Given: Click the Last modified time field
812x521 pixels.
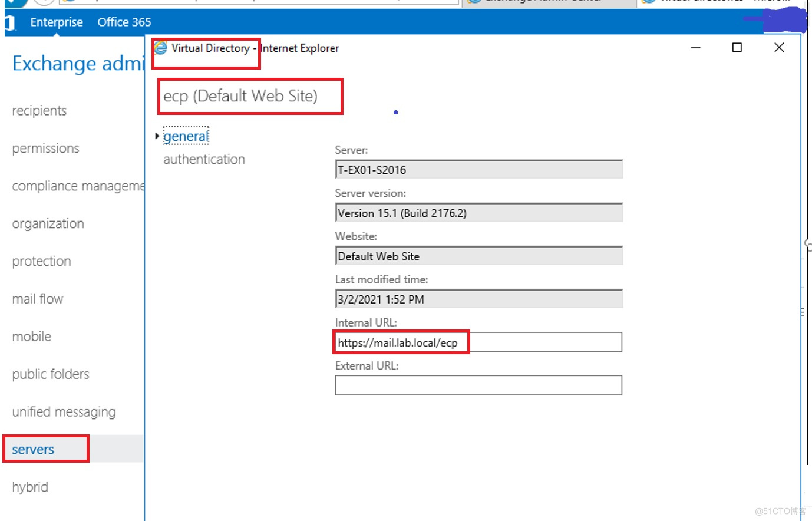Looking at the screenshot, I should click(478, 299).
